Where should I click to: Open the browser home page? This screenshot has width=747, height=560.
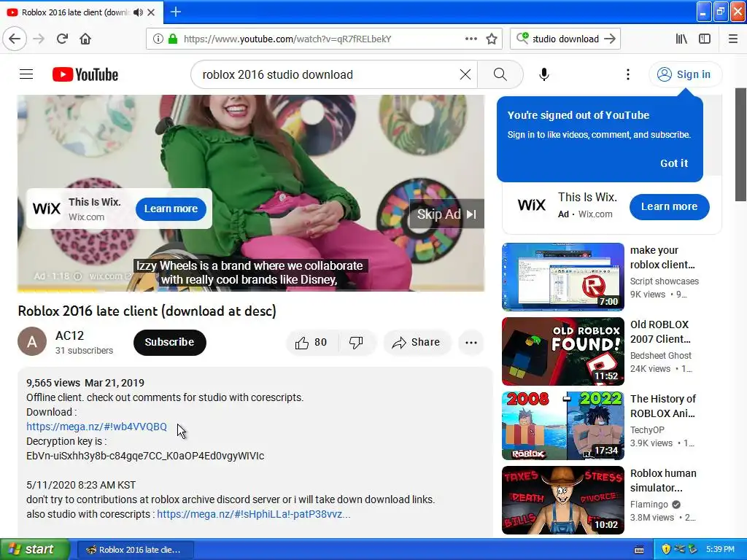pos(85,39)
